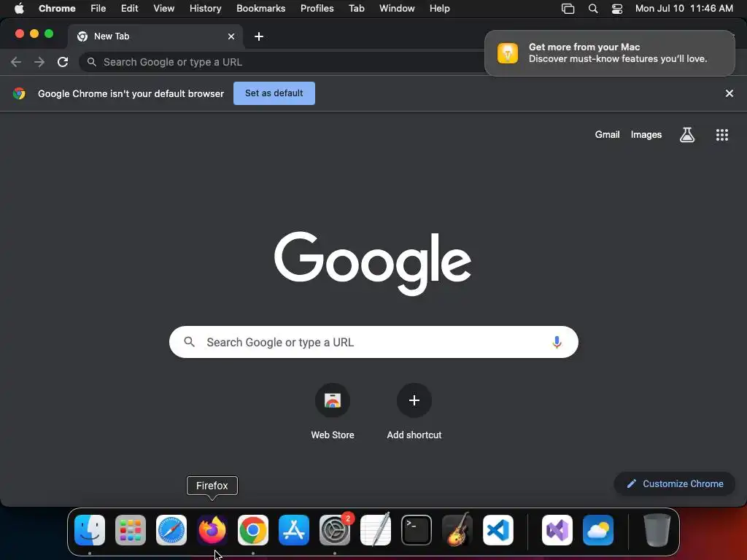Open the History menu
This screenshot has height=560, width=747.
coord(205,9)
